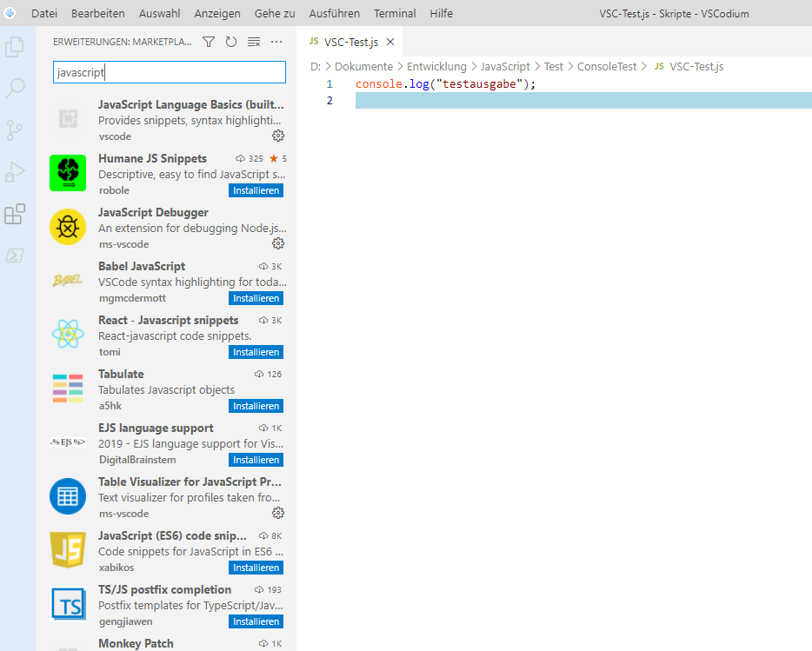This screenshot has width=812, height=651.
Task: Click the Tabulate extension icon
Action: pos(68,389)
